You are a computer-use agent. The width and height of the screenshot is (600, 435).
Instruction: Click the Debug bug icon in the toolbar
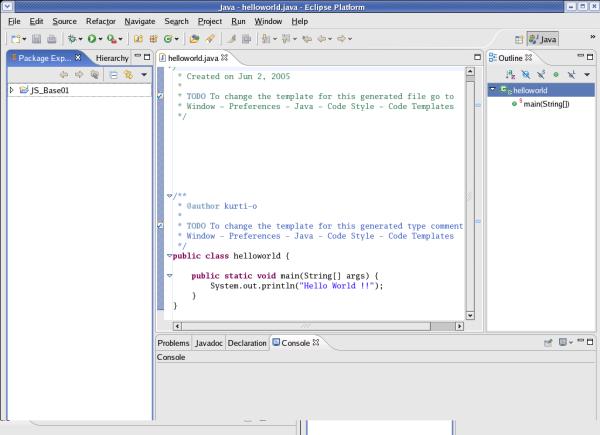pyautogui.click(x=71, y=39)
